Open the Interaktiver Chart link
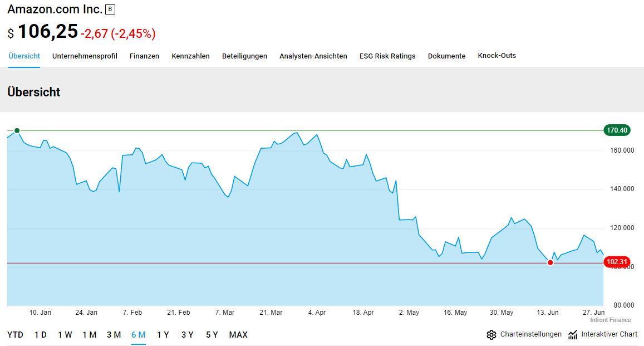 click(x=609, y=334)
